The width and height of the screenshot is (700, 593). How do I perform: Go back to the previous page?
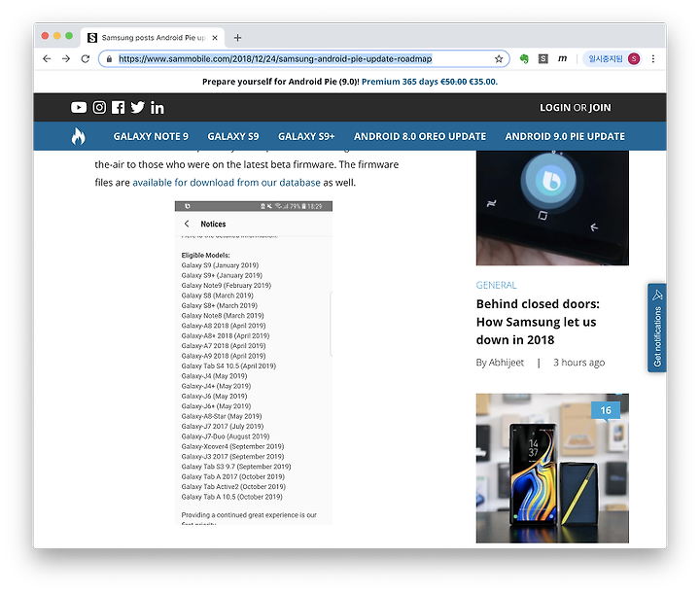(47, 59)
